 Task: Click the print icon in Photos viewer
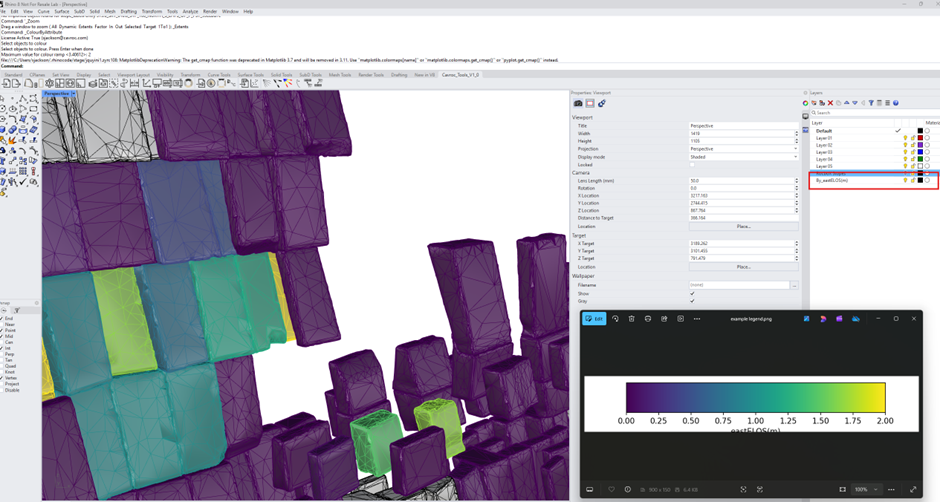tap(647, 318)
